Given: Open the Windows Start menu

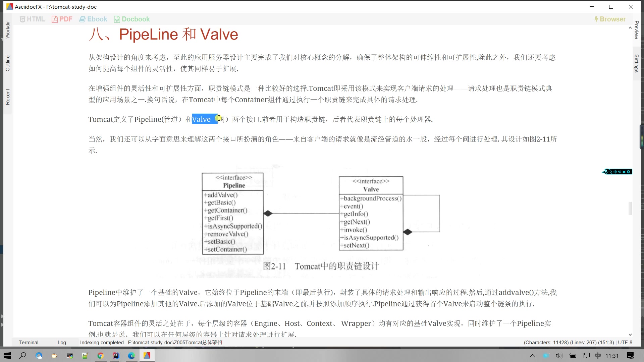Looking at the screenshot, I should point(7,356).
